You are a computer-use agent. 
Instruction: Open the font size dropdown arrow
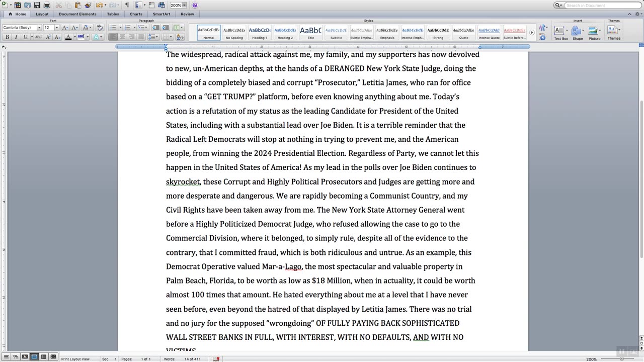coord(57,28)
